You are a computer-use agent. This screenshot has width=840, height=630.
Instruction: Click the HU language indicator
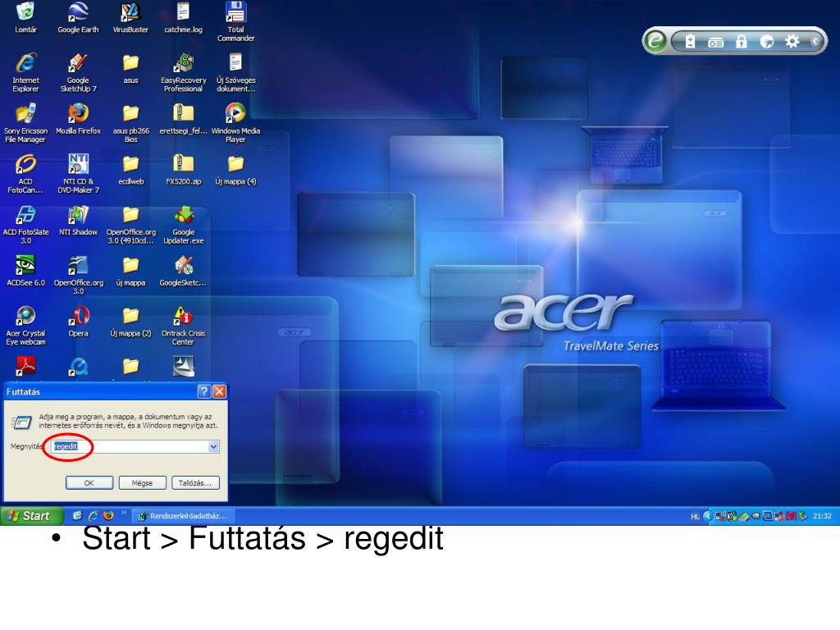(x=695, y=517)
